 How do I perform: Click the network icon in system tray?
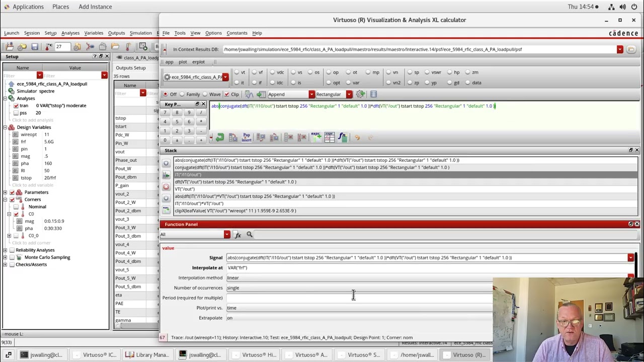(x=611, y=7)
